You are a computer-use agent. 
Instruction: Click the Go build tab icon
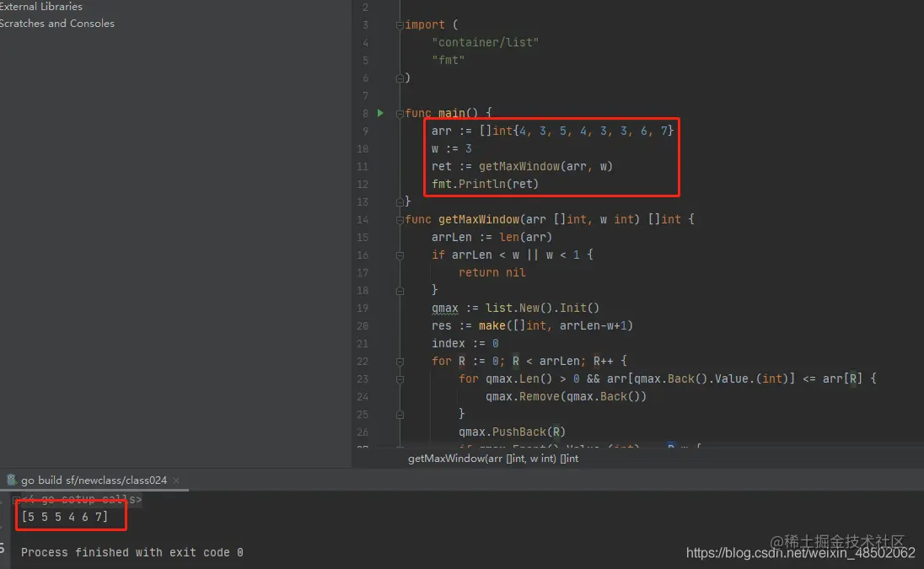click(x=11, y=480)
